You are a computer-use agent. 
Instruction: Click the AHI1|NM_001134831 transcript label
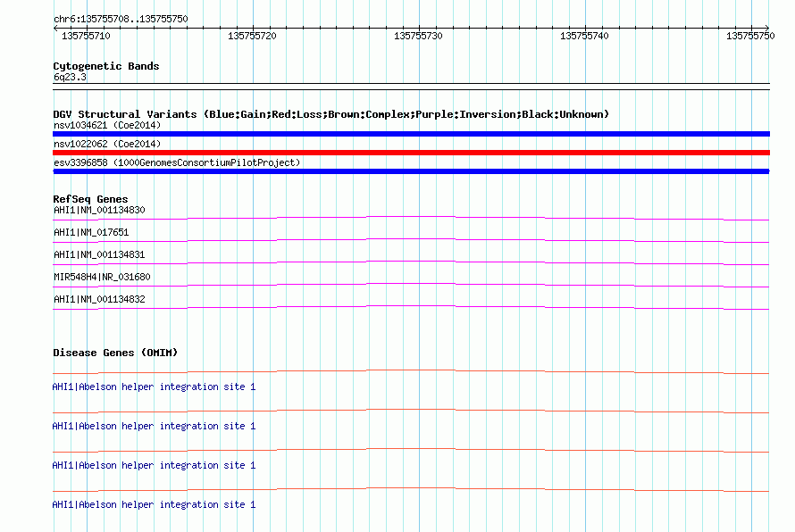pos(99,254)
